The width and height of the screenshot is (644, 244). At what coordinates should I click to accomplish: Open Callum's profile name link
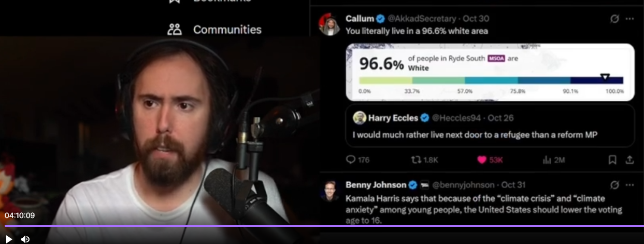point(360,19)
